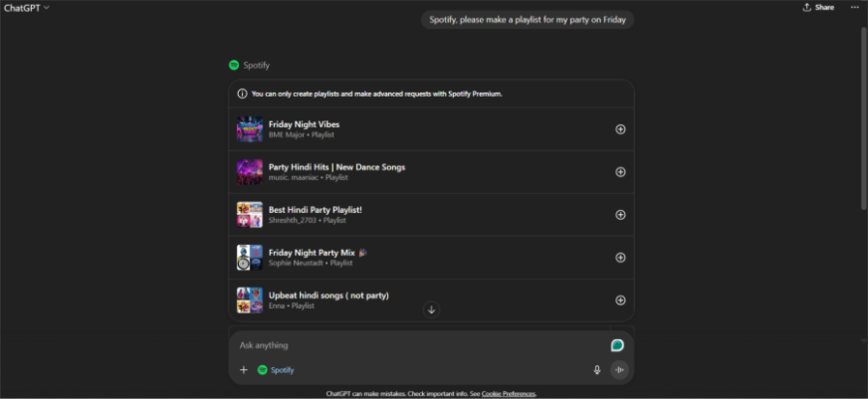Open attachments with the plus icon in composer
The height and width of the screenshot is (399, 868).
coord(244,370)
